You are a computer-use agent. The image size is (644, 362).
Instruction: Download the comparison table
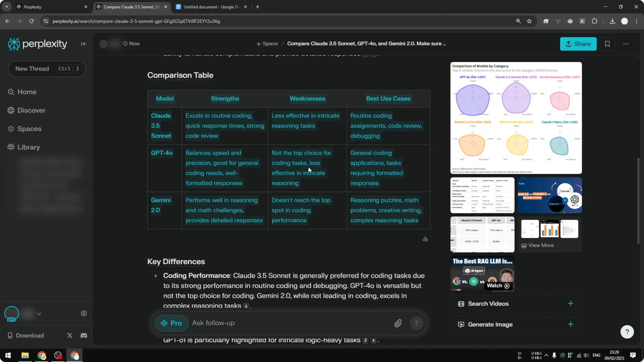(425, 239)
